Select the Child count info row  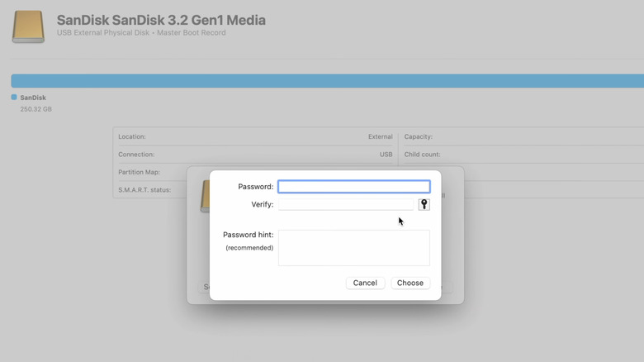[520, 155]
